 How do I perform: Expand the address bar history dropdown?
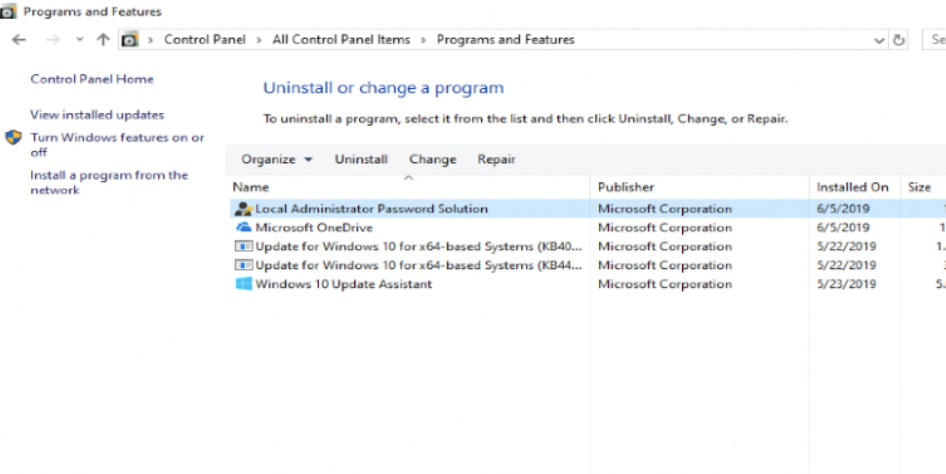(x=879, y=40)
